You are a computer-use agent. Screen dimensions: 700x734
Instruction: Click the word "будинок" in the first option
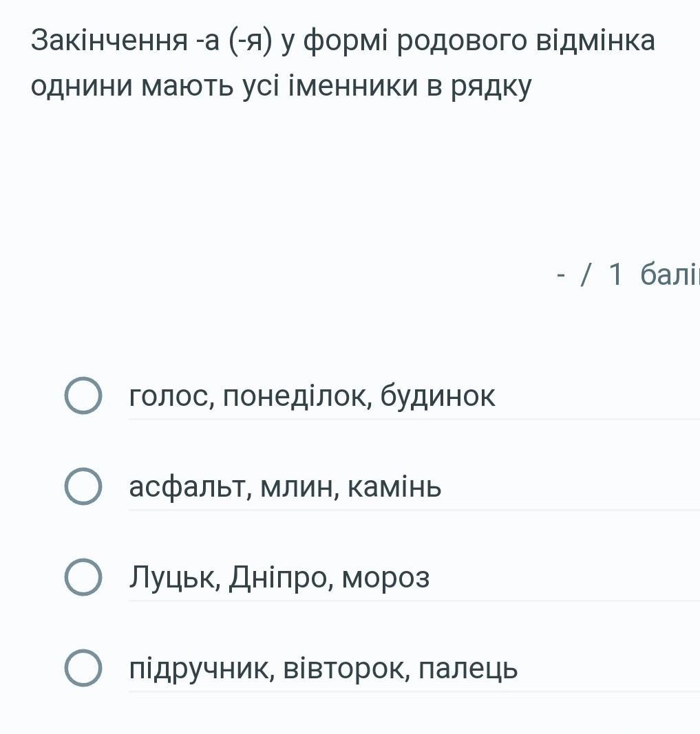click(438, 396)
